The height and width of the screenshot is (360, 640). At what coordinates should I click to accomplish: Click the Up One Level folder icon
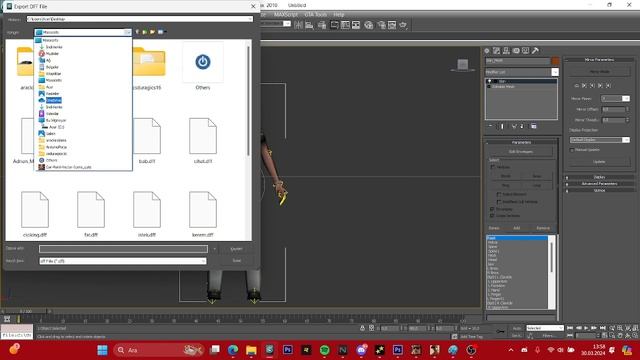(x=144, y=32)
